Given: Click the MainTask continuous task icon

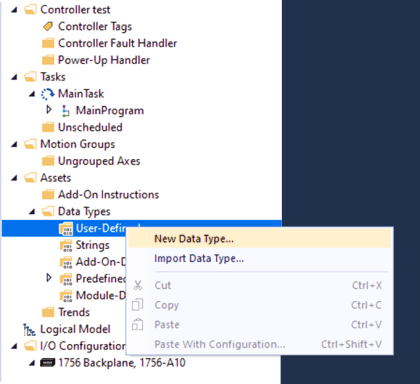Looking at the screenshot, I should click(48, 94).
